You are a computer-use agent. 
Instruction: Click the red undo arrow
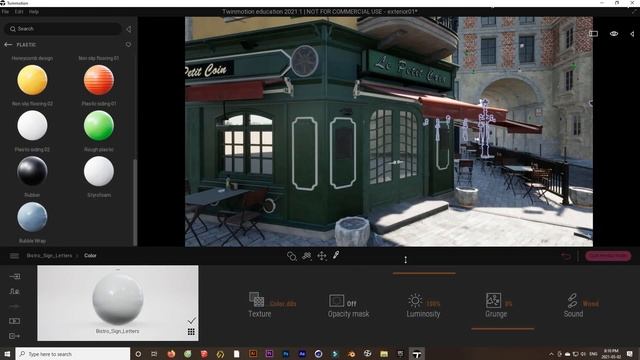[566, 256]
